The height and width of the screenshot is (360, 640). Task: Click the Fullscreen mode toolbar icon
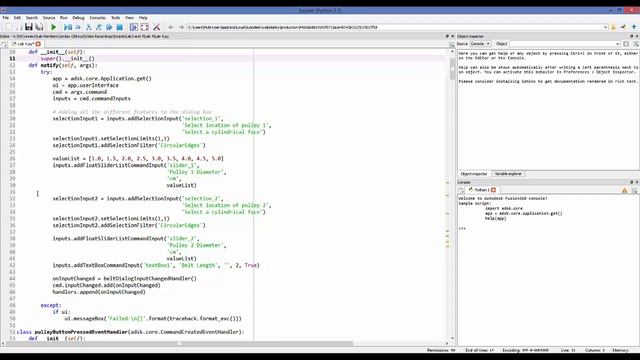[x=144, y=27]
